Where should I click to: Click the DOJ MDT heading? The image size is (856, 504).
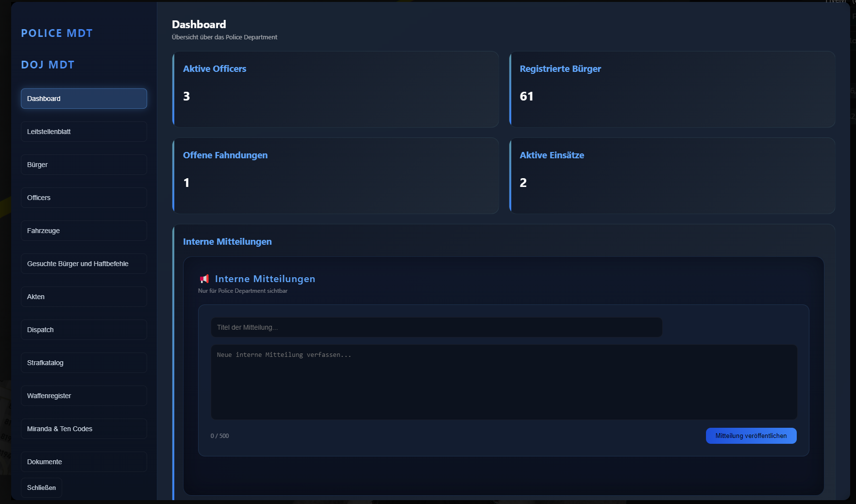[x=48, y=65]
